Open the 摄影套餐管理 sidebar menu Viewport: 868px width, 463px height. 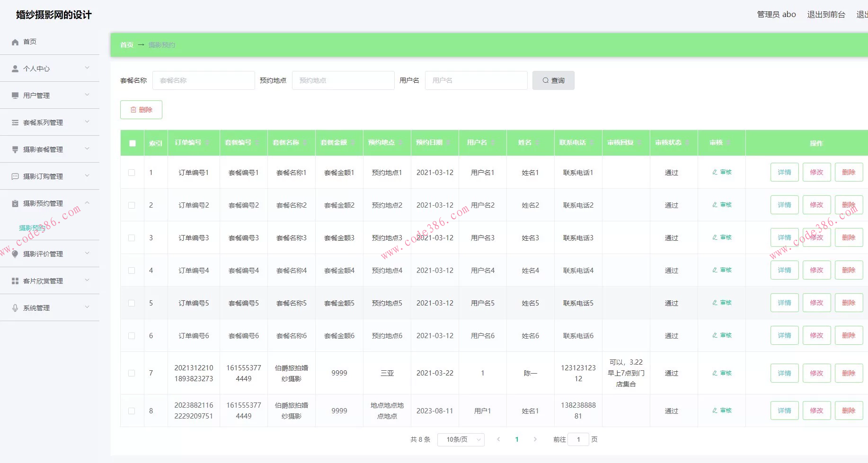pos(43,149)
